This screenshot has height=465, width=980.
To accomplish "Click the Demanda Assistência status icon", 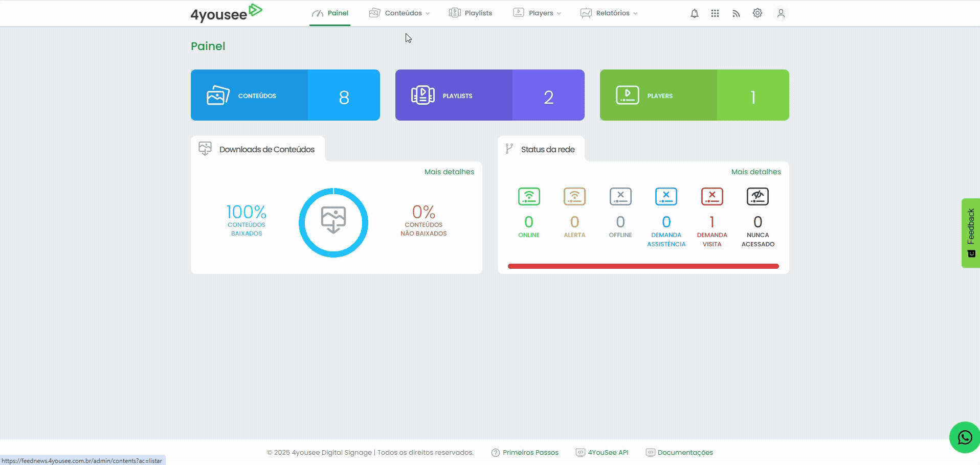I will click(666, 196).
